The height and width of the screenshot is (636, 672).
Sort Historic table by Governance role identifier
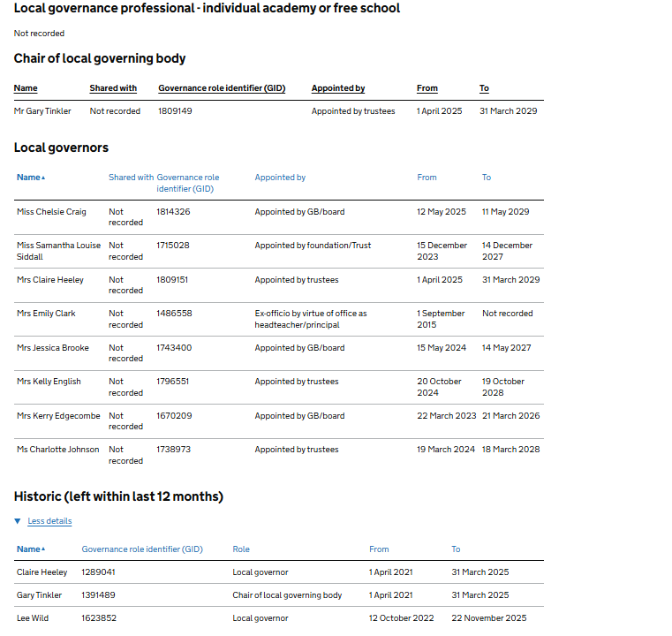[142, 549]
